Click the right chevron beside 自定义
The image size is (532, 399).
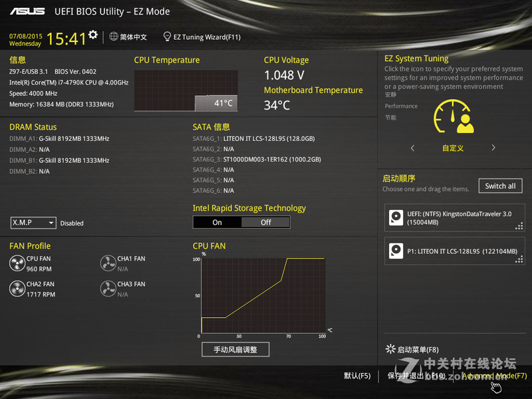click(x=493, y=148)
